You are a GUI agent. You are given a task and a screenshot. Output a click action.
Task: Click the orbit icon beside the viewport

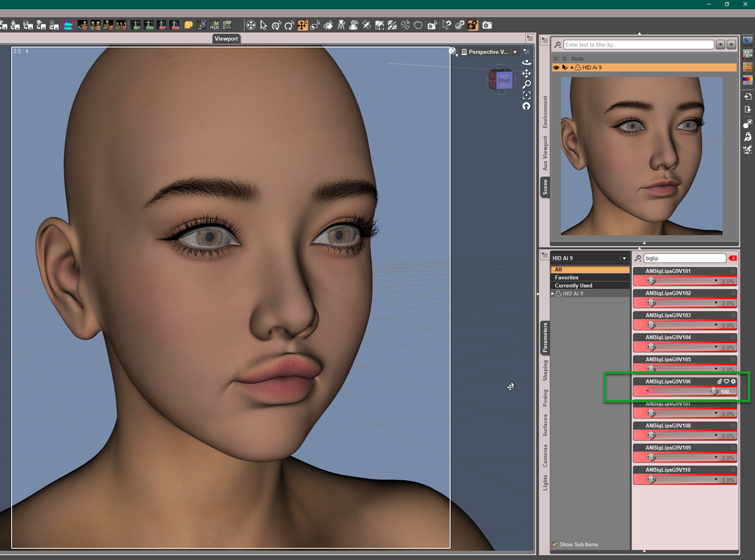[527, 62]
